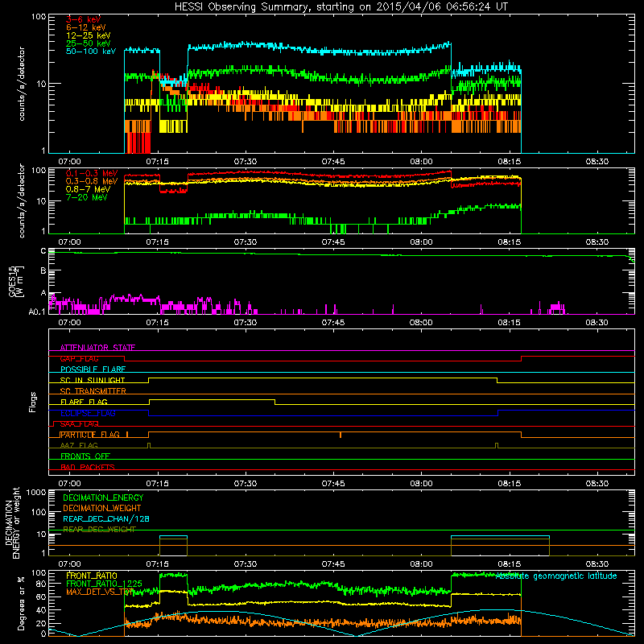Select the ATTENUATOR_STATE flag label
The height and width of the screenshot is (644, 644).
pyautogui.click(x=97, y=348)
